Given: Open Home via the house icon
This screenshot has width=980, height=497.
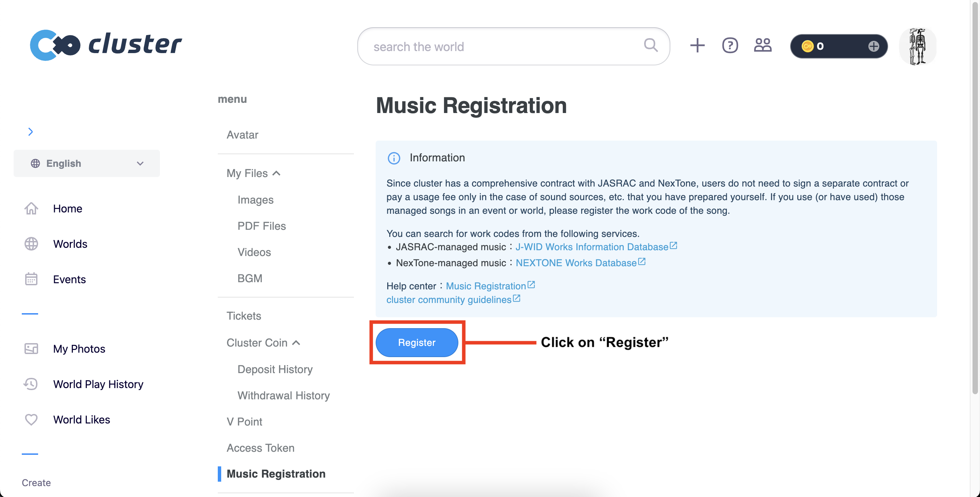Looking at the screenshot, I should pyautogui.click(x=31, y=209).
